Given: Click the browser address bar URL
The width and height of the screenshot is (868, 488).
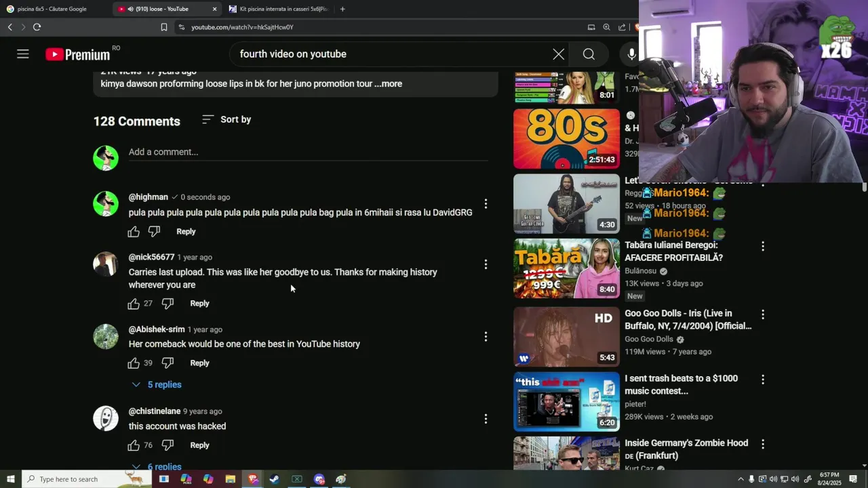Looking at the screenshot, I should 242,27.
